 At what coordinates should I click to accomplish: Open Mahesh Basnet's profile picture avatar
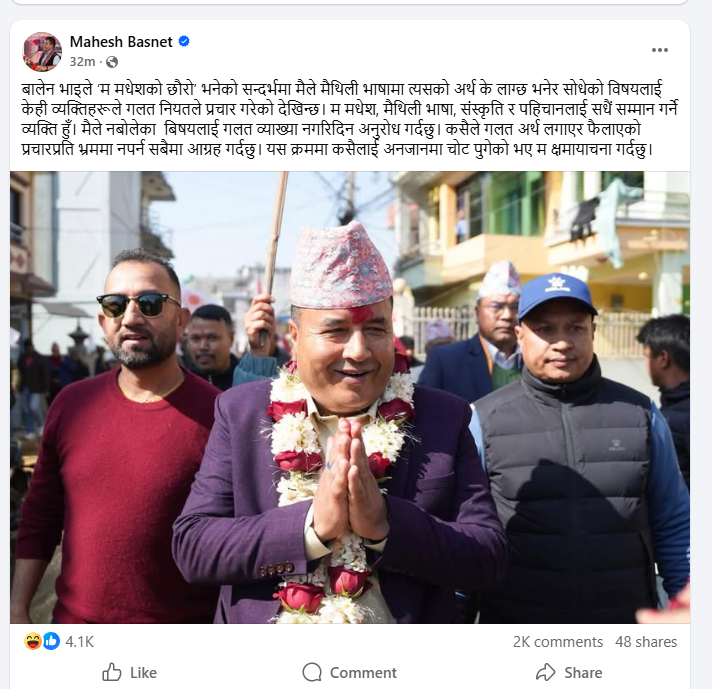click(42, 51)
